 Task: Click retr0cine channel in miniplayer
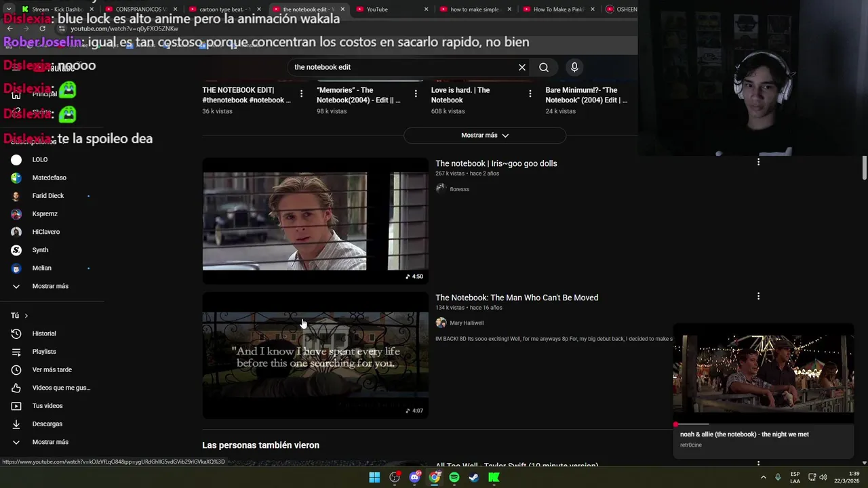tap(690, 445)
